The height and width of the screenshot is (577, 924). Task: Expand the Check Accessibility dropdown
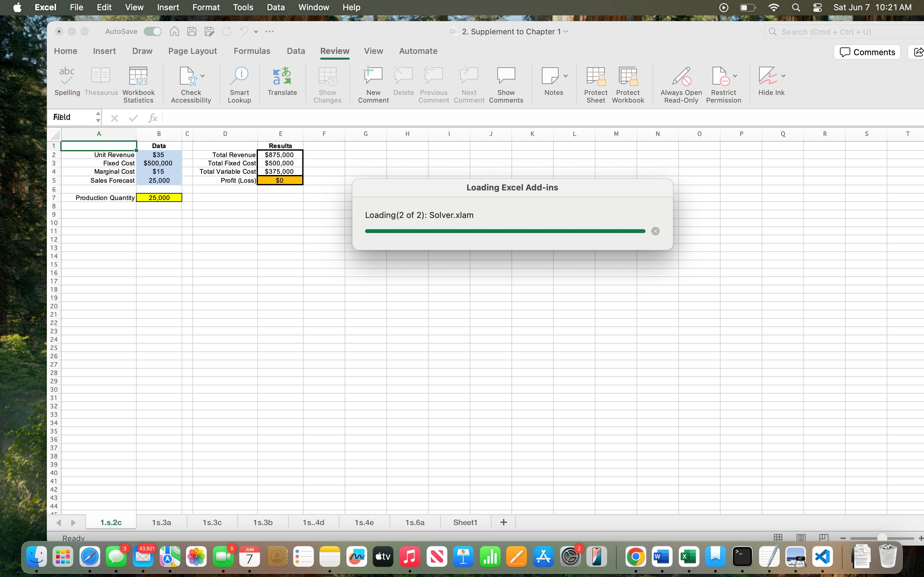coord(202,76)
